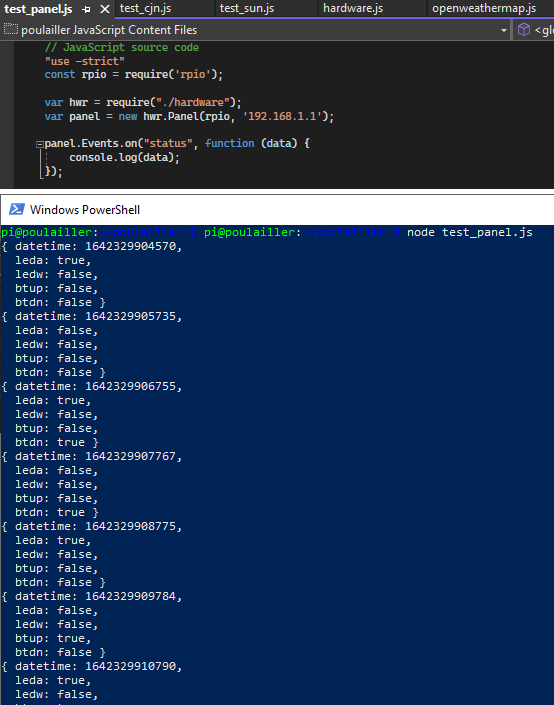Open the test_sun.js tab

pyautogui.click(x=247, y=8)
